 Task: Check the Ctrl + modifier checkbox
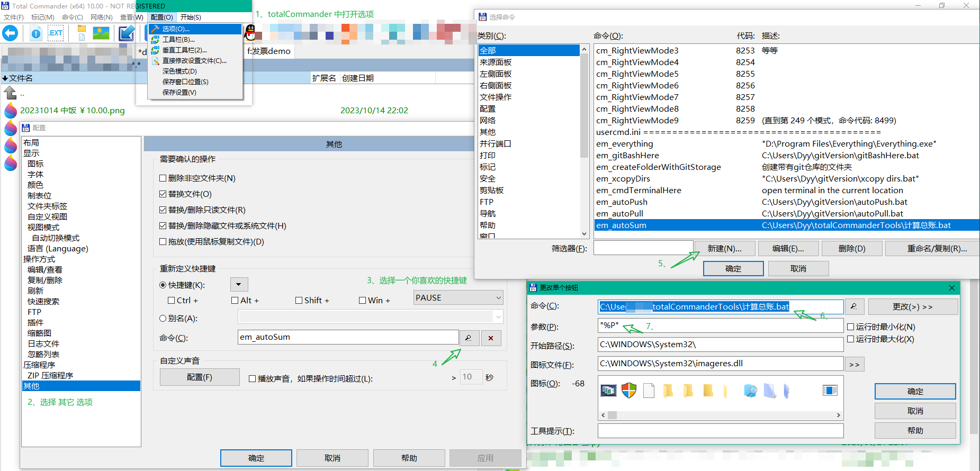(x=172, y=301)
